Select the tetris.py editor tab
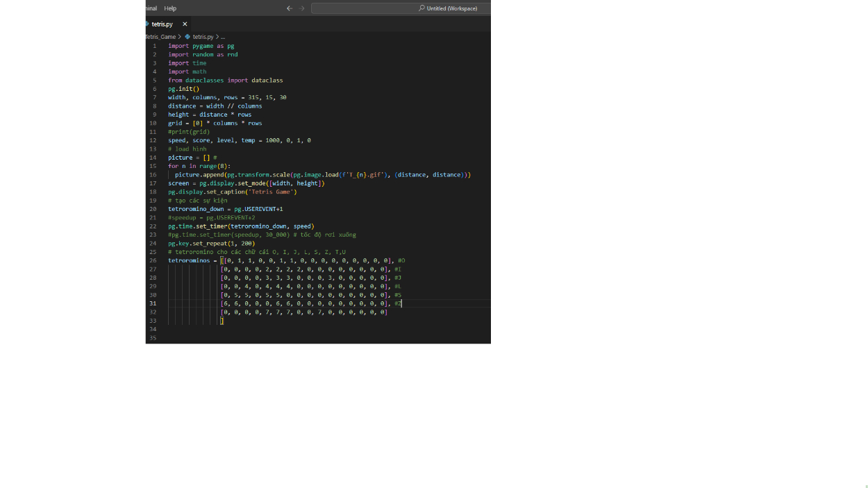 pyautogui.click(x=162, y=24)
